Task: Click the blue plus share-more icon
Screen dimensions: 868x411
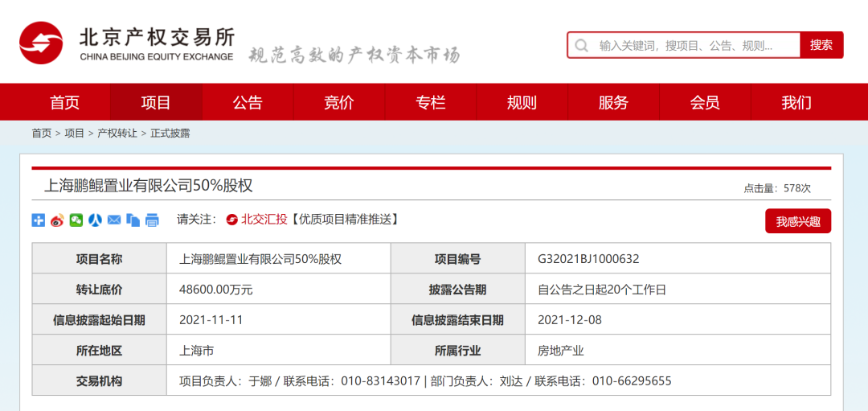Action: coord(39,220)
